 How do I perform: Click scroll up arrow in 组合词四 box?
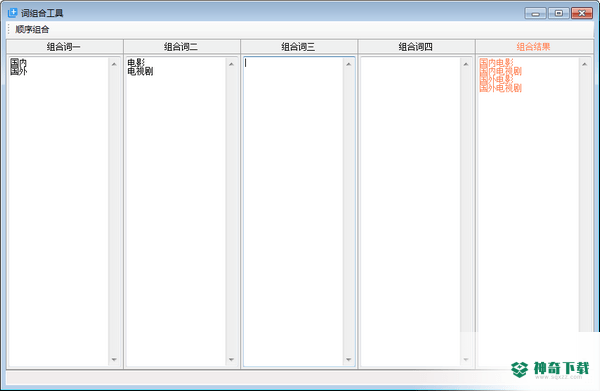(x=466, y=64)
